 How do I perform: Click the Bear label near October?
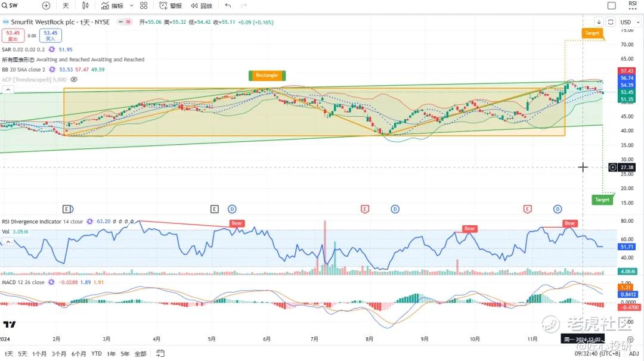tap(469, 229)
